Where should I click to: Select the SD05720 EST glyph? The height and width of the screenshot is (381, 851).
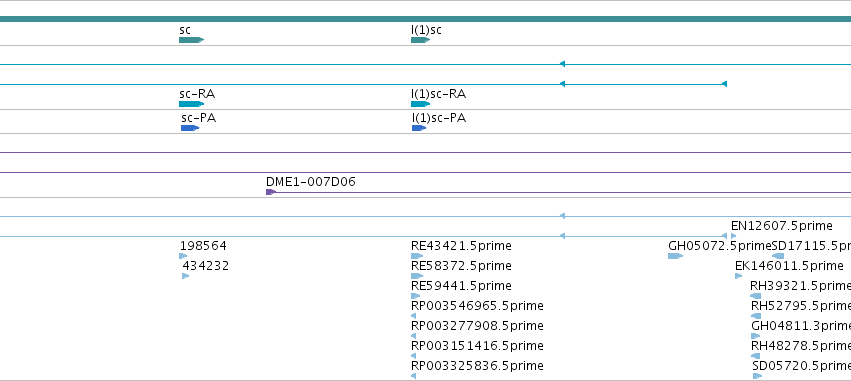(x=757, y=376)
